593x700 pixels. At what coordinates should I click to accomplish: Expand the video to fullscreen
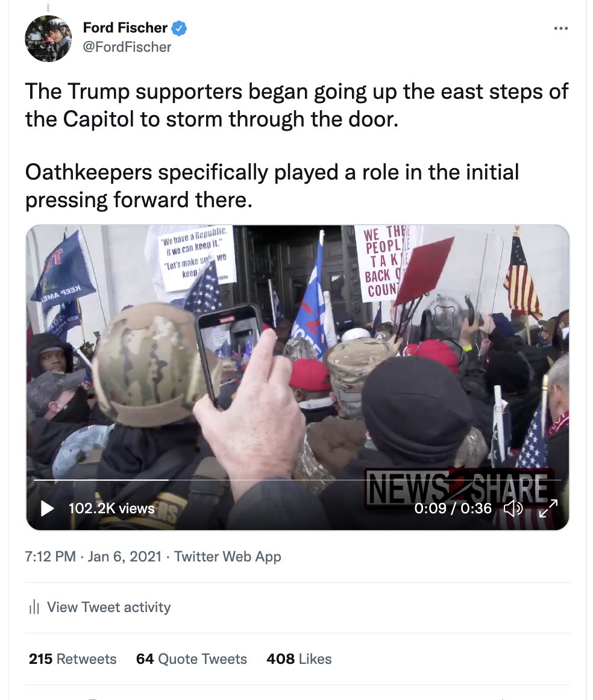tap(548, 508)
